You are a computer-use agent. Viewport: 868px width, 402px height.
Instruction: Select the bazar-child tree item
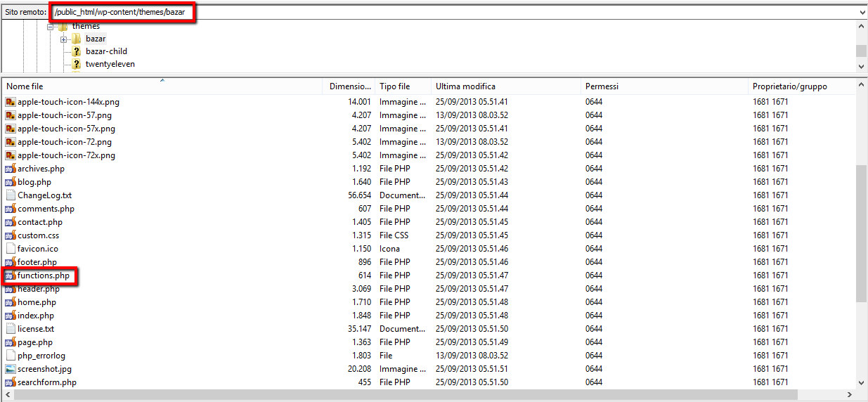point(106,51)
